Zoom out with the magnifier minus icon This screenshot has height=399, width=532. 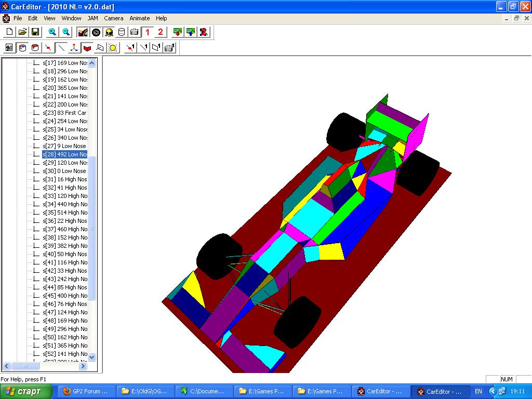point(66,32)
